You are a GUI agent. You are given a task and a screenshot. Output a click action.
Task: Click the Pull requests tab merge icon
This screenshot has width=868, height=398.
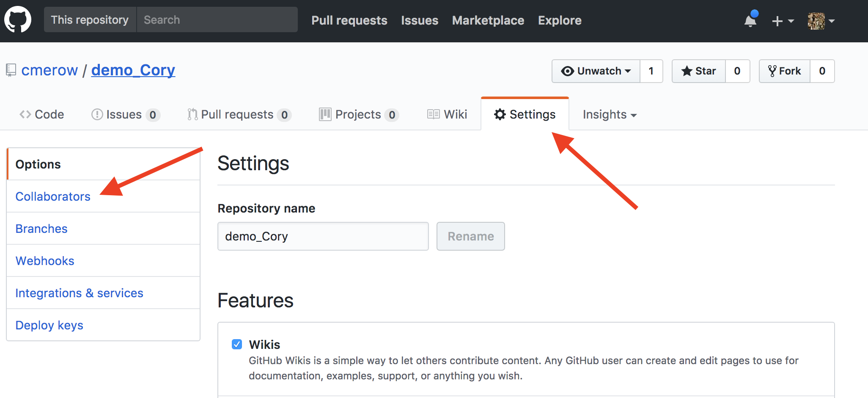coord(192,114)
